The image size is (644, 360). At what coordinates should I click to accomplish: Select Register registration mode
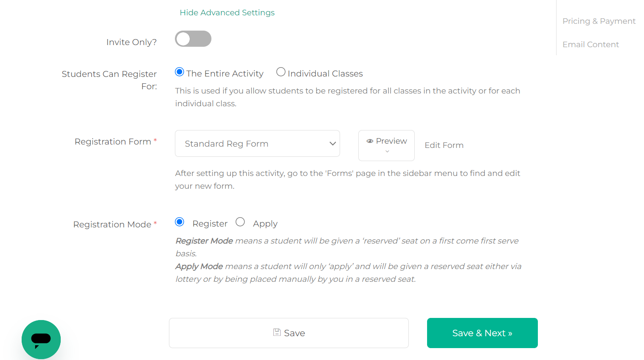coord(180,222)
